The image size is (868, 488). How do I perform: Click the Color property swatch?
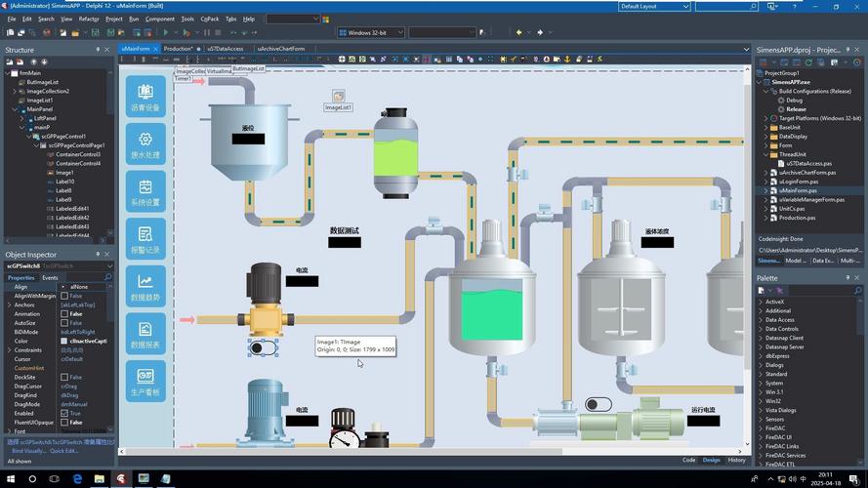64,342
